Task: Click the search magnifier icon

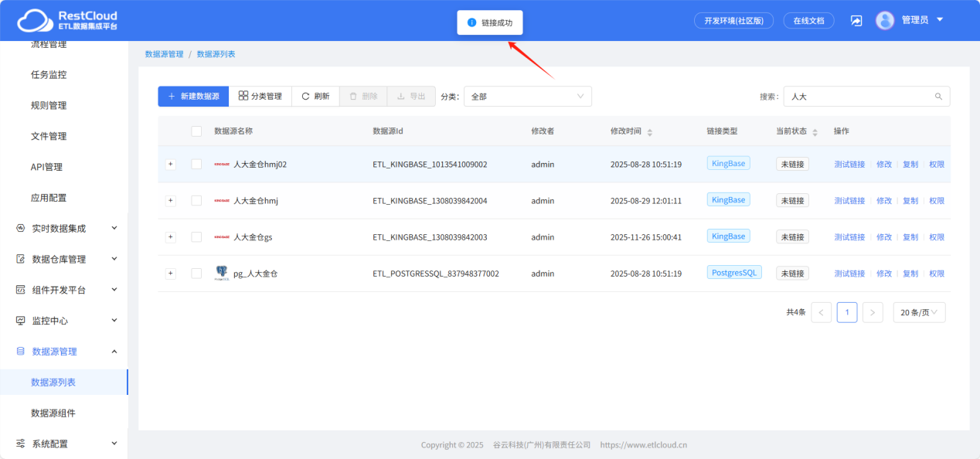Action: coord(938,97)
